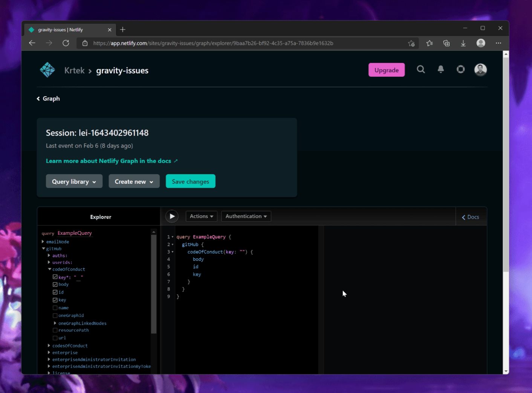532x393 pixels.
Task: Run the query with play button
Action: (172, 216)
